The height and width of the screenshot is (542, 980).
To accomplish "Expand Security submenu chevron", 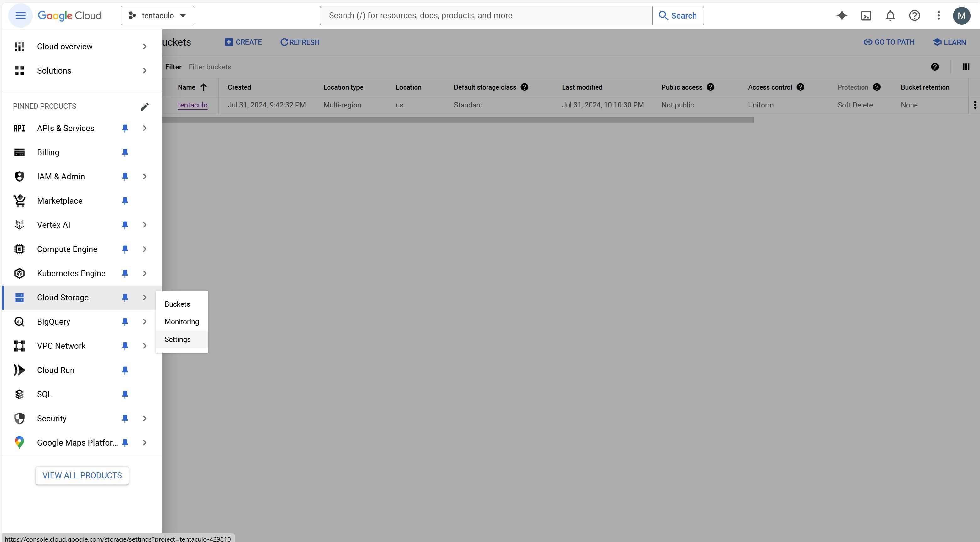I will pos(145,419).
